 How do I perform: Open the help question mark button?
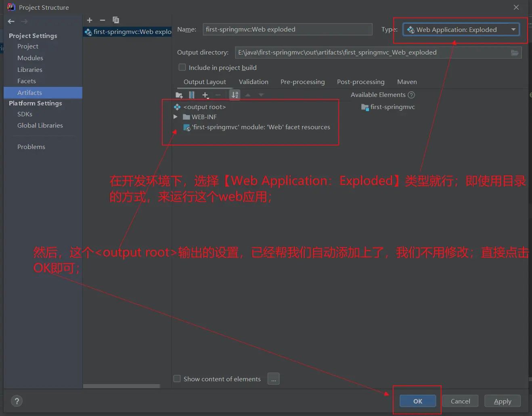[17, 401]
